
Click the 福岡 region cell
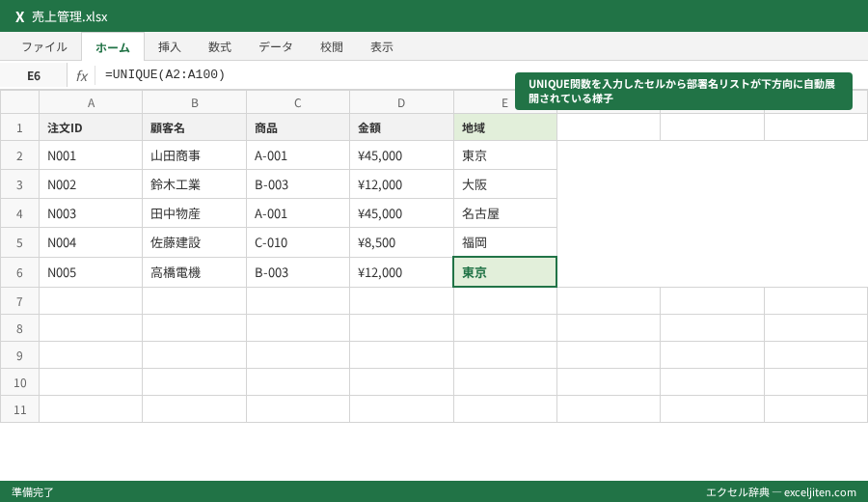click(x=504, y=242)
